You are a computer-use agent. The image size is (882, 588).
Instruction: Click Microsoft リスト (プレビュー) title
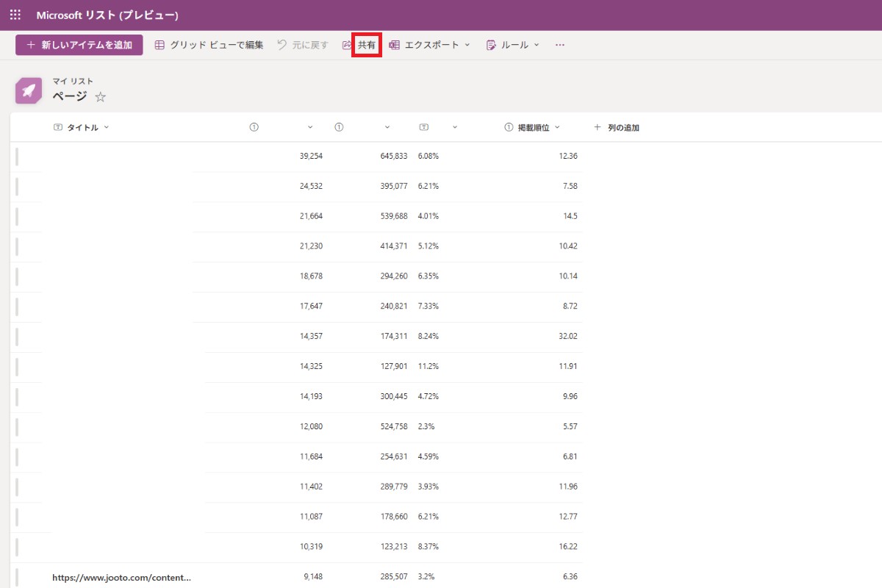point(107,15)
